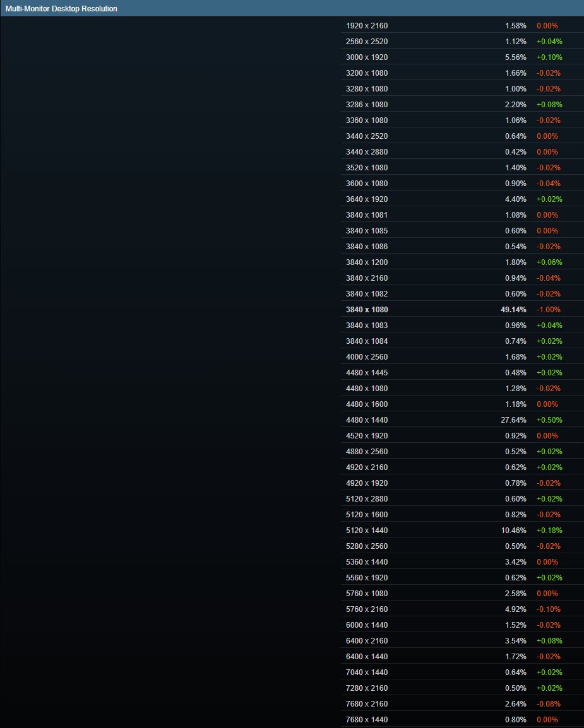The image size is (584, 728).
Task: Click the -0.08% change value
Action: tap(549, 704)
